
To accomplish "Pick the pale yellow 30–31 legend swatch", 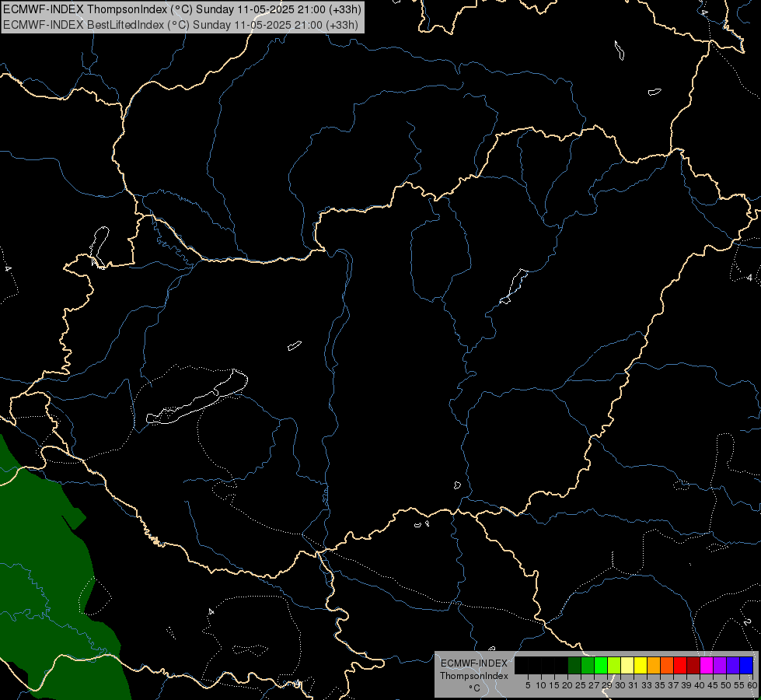I will (x=627, y=666).
